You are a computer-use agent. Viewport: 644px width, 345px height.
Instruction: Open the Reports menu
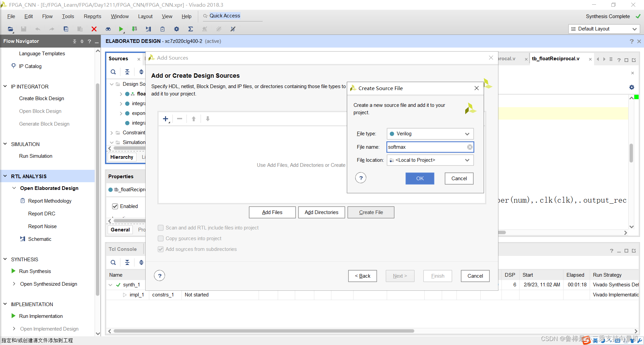tap(92, 16)
